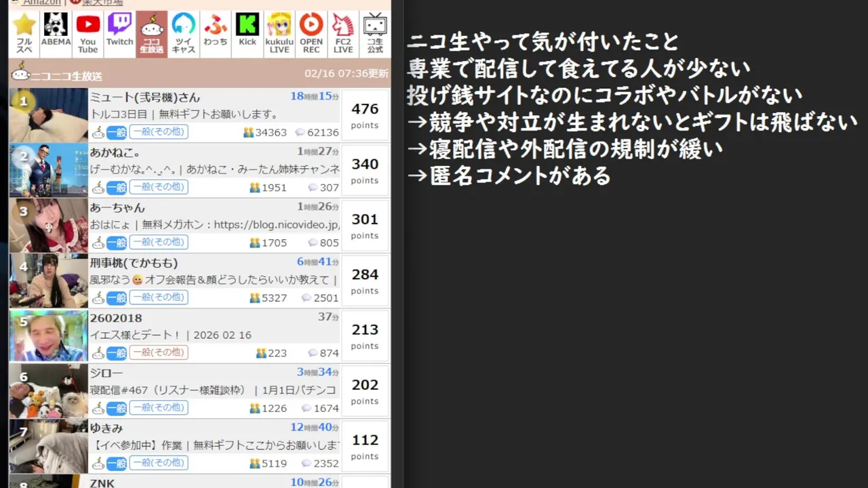The width and height of the screenshot is (868, 488).
Task: Click streamer name ジロー
Action: tap(106, 373)
